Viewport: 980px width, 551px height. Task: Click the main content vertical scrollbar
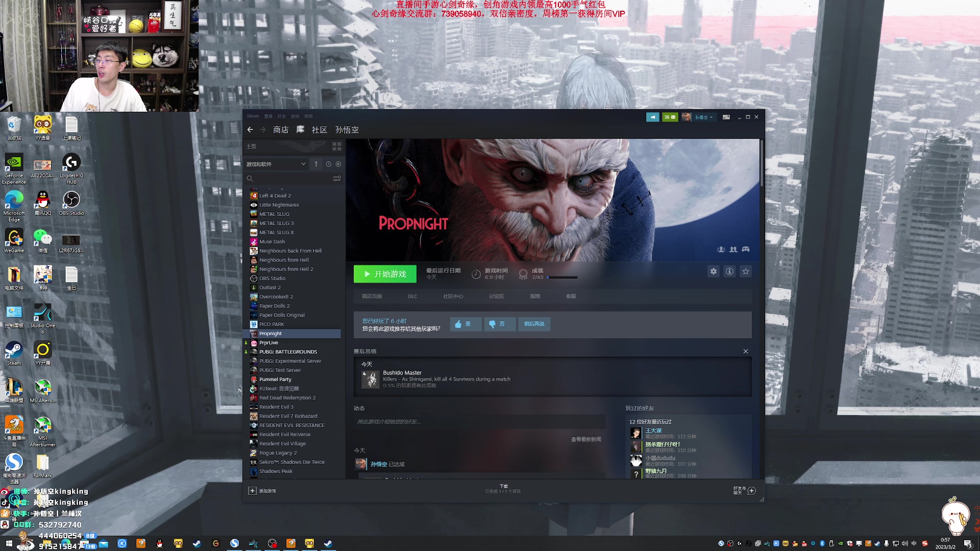(x=762, y=163)
